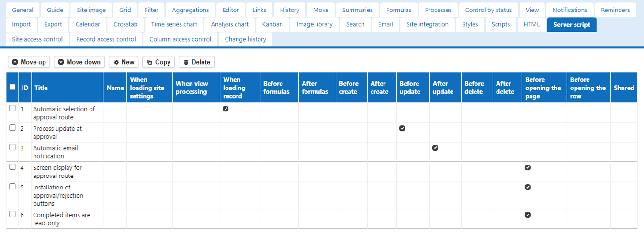Switch to the Email tab
The width and height of the screenshot is (644, 244).
[385, 24]
